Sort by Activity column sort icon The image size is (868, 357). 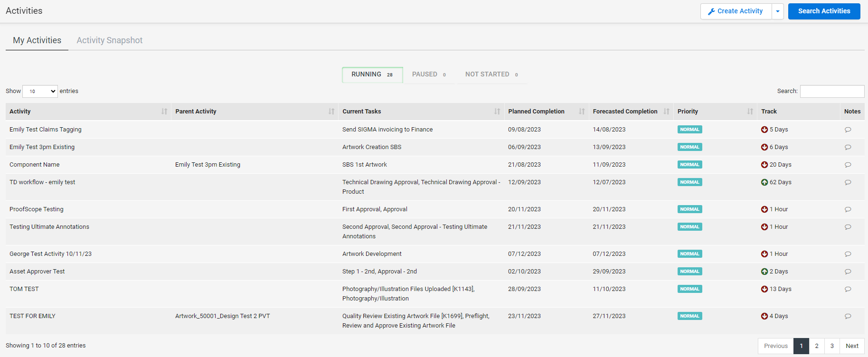coord(164,112)
